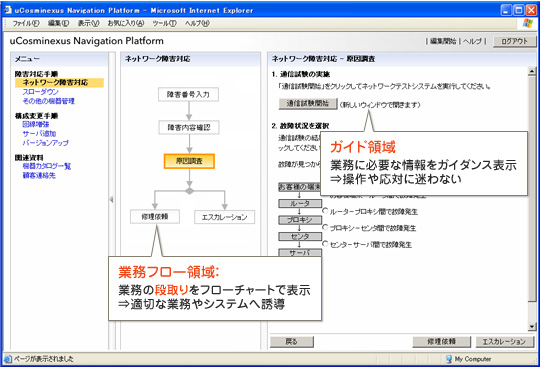540x367 pixels.
Task: Open the 機器カタログ一覧 link
Action: [x=46, y=166]
